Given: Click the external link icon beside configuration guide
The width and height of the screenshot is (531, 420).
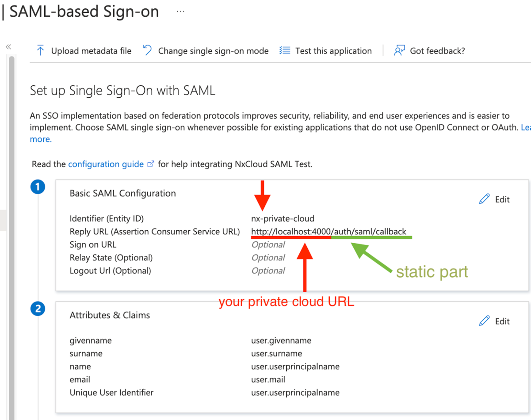Looking at the screenshot, I should (151, 164).
